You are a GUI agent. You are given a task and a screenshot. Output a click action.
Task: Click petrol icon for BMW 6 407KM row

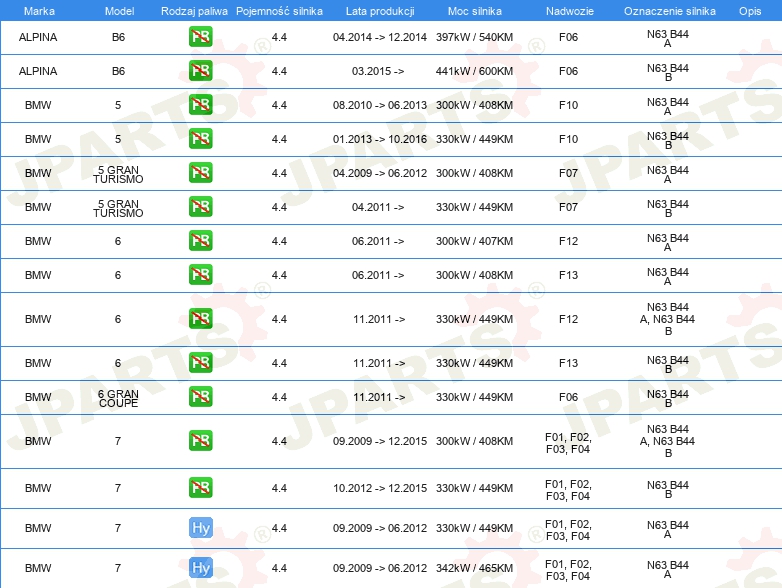click(x=200, y=240)
